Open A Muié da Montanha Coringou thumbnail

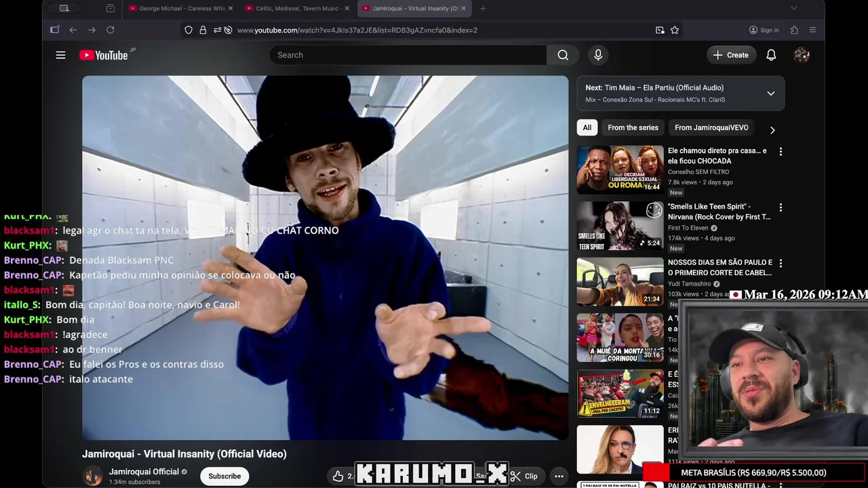(620, 338)
